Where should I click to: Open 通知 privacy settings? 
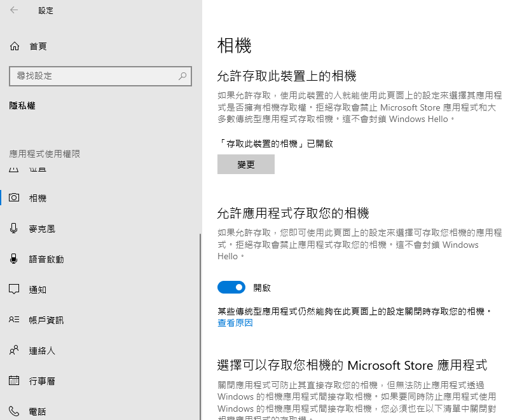coord(38,290)
